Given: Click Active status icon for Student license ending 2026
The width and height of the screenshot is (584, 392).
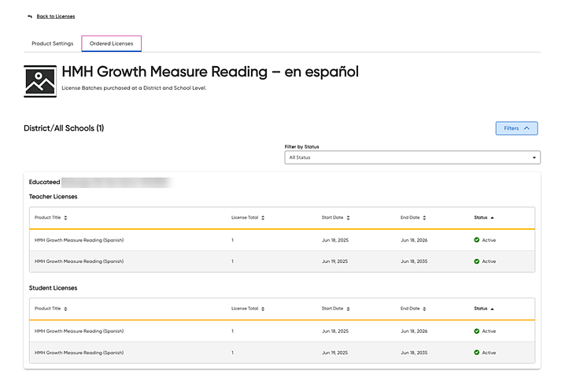Looking at the screenshot, I should (476, 331).
